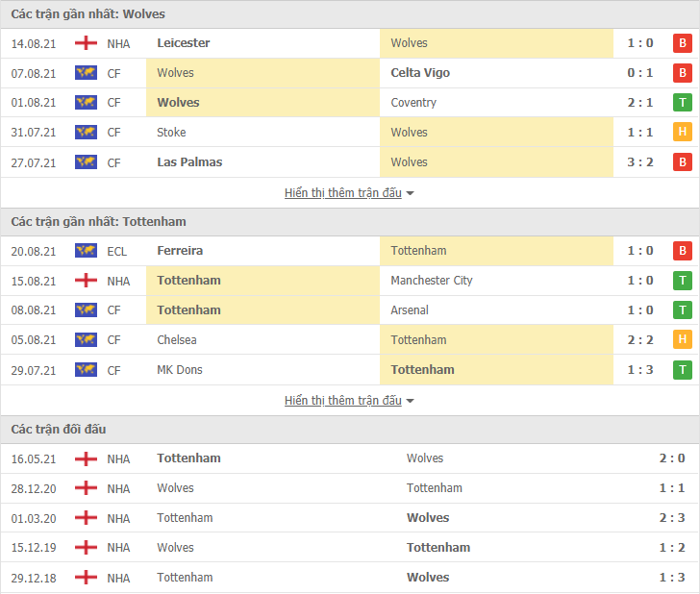Click dropdown arrow beside Wolves show-more link
This screenshot has height=594, width=700.
[411, 194]
